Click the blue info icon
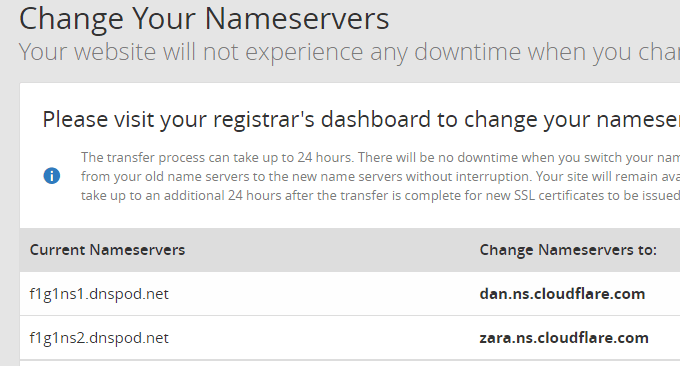The height and width of the screenshot is (366, 680). 52,176
